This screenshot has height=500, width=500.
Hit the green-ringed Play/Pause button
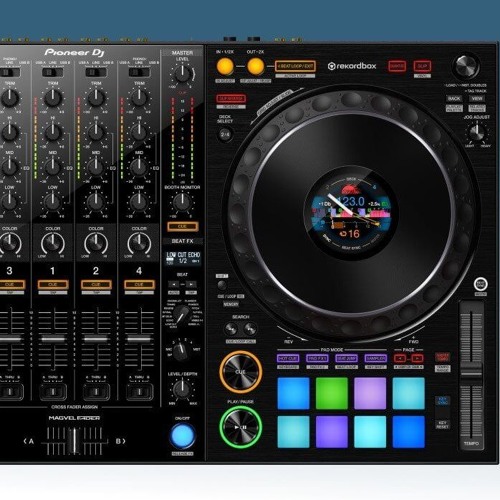pyautogui.click(x=240, y=427)
